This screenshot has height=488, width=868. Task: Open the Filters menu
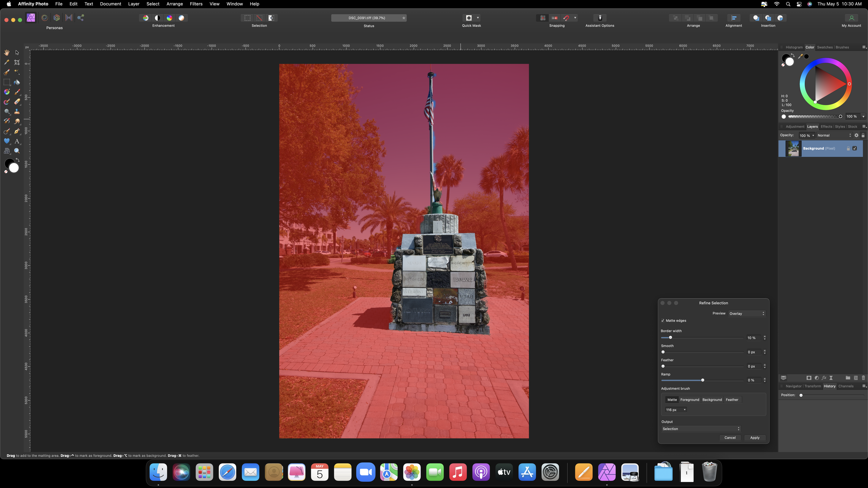[196, 4]
